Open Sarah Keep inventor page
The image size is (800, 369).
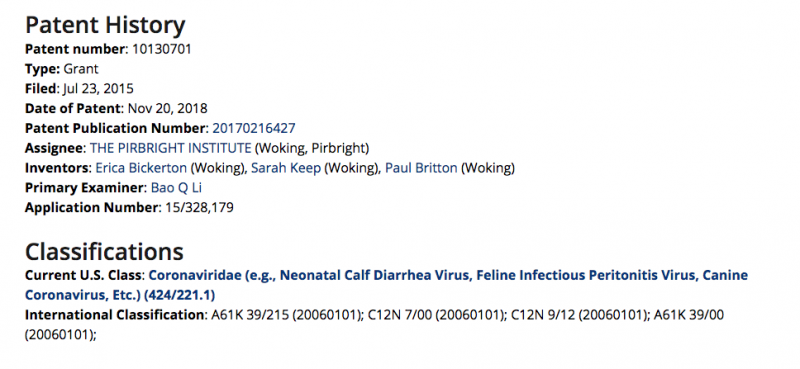(286, 168)
